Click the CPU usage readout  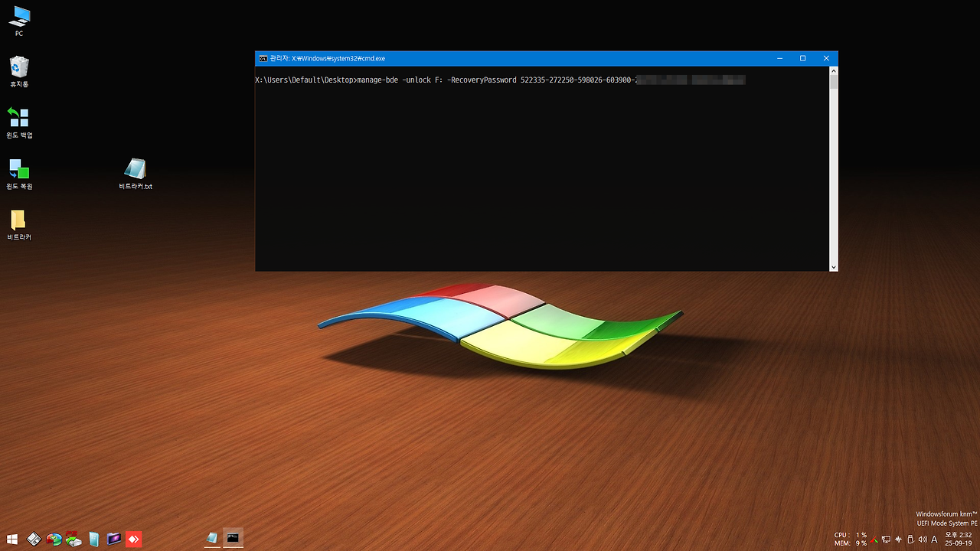[850, 535]
